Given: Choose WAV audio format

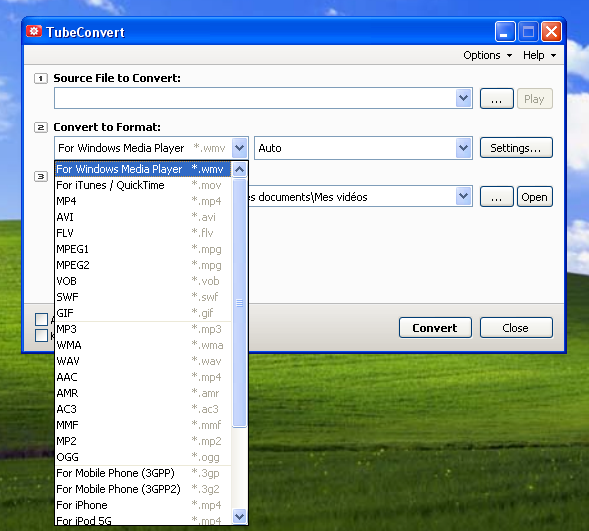Looking at the screenshot, I should coord(143,361).
